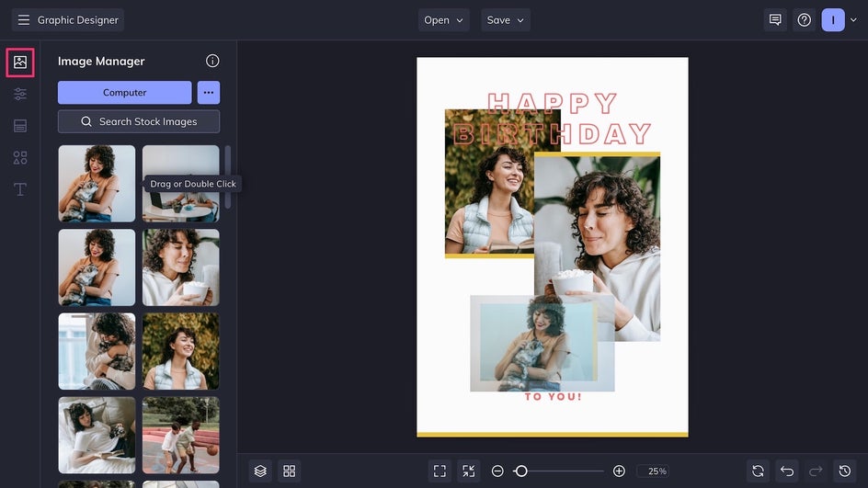
Task: Select thumbnail of woman hugging cat by window
Action: pos(97,351)
